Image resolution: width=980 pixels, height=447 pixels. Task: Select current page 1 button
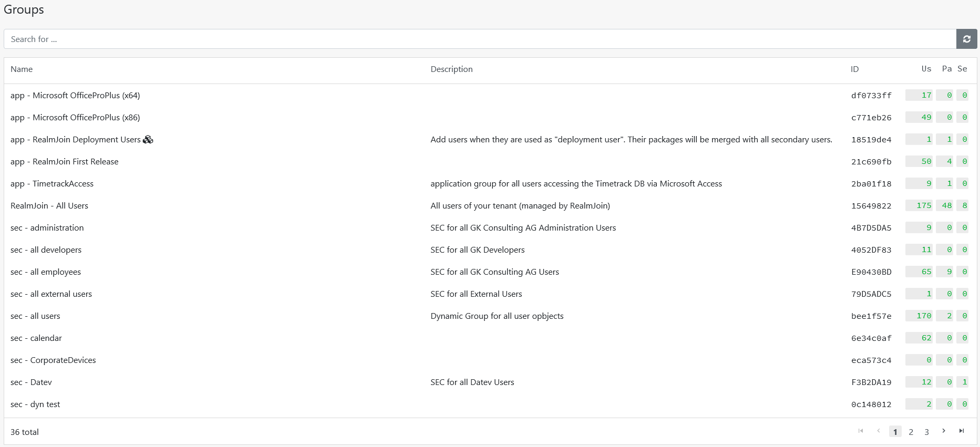[895, 432]
